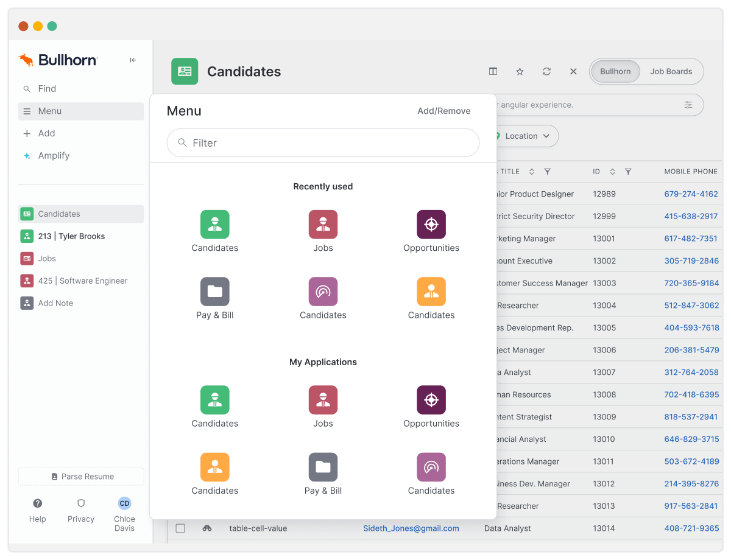
Task: Open Amplify from the sidebar
Action: tap(81, 156)
